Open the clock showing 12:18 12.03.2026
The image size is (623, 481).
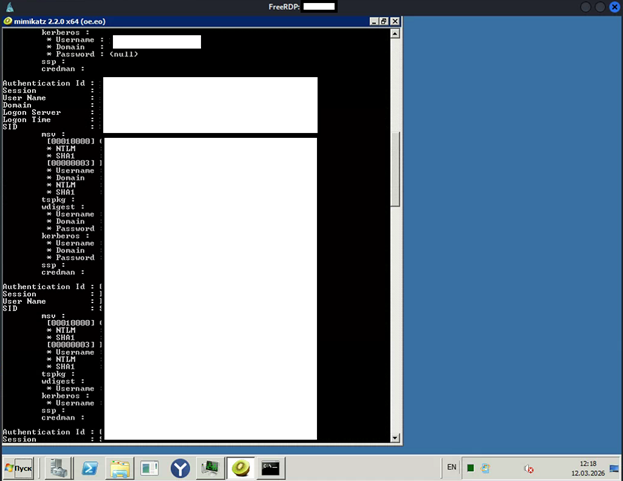point(588,468)
